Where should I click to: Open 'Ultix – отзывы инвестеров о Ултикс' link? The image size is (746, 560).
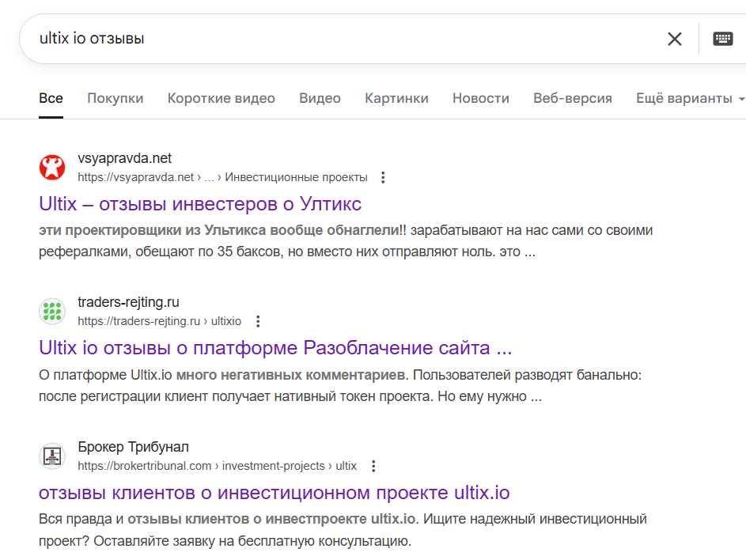(200, 204)
